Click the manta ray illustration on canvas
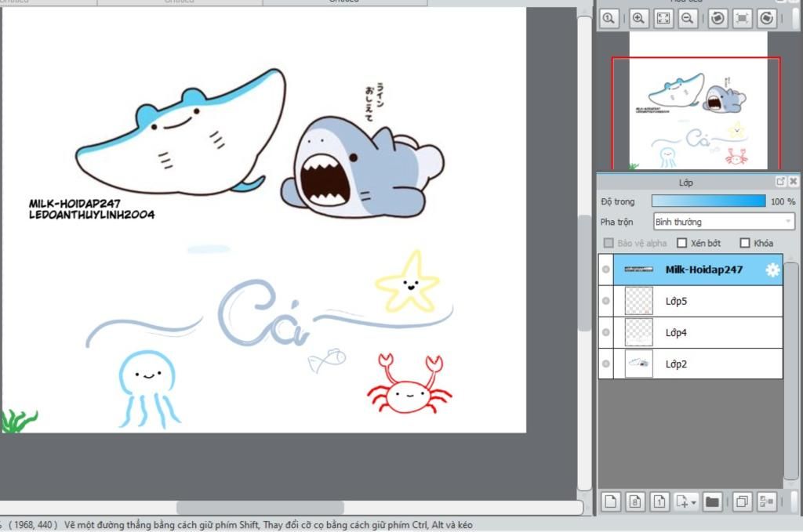 (180, 133)
